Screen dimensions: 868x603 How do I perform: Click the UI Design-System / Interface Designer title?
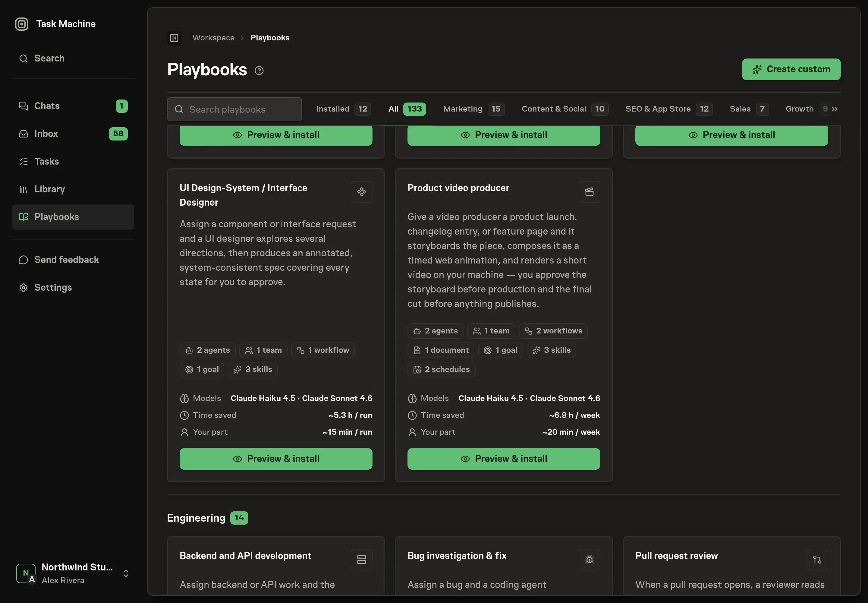tap(243, 195)
